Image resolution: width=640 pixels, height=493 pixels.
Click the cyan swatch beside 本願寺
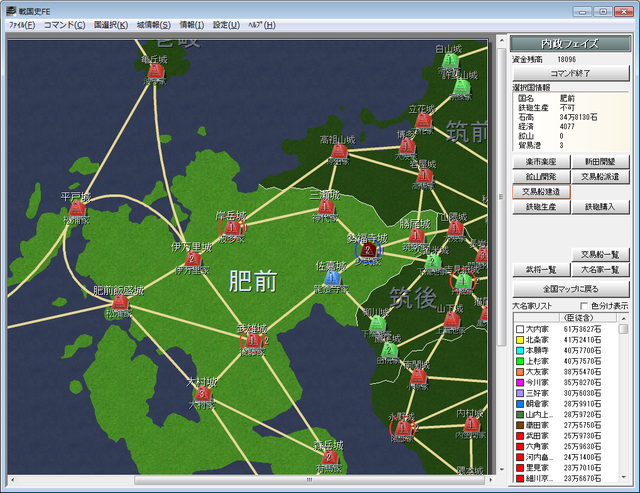(x=520, y=350)
